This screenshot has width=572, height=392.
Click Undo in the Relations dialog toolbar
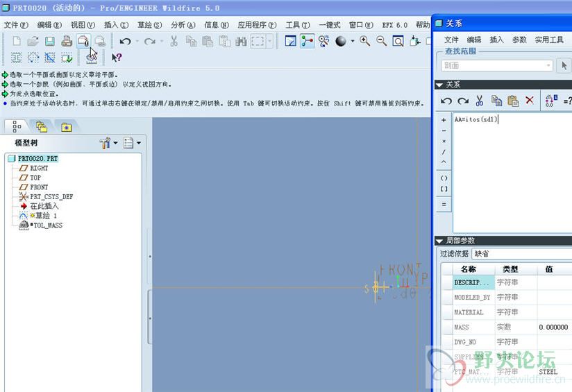[446, 101]
